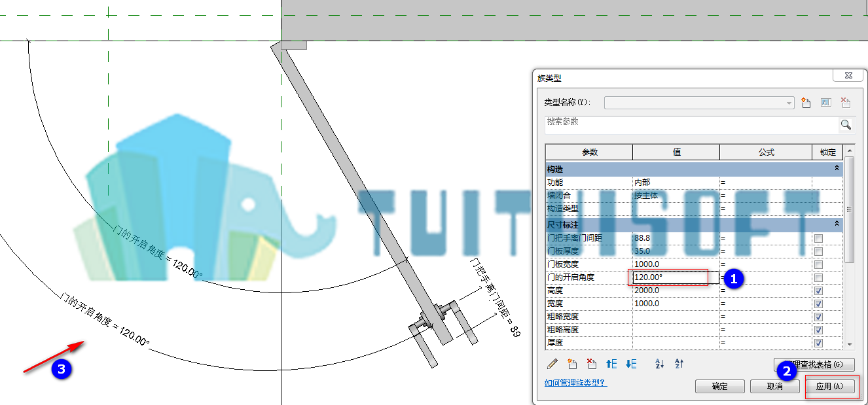Click the 参数 column header
The width and height of the screenshot is (868, 405).
click(589, 152)
